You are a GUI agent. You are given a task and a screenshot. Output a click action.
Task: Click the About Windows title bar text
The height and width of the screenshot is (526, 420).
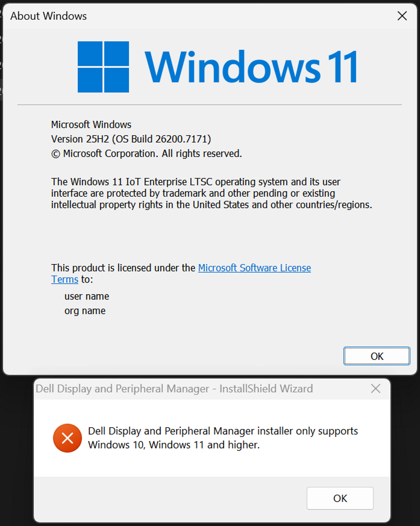(49, 16)
